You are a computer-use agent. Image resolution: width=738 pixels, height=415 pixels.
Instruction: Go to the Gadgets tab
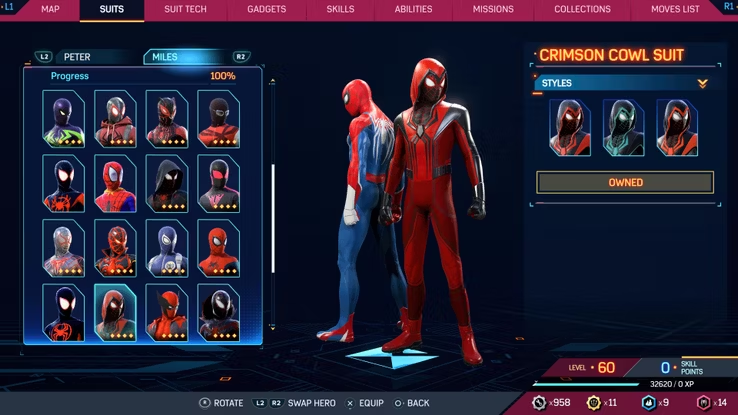coord(267,10)
